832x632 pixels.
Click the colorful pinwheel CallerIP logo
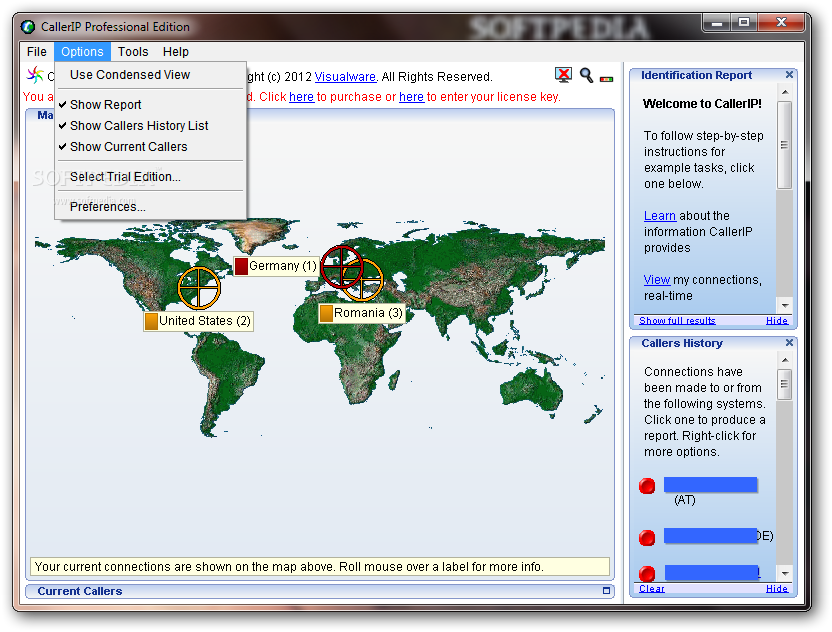35,75
